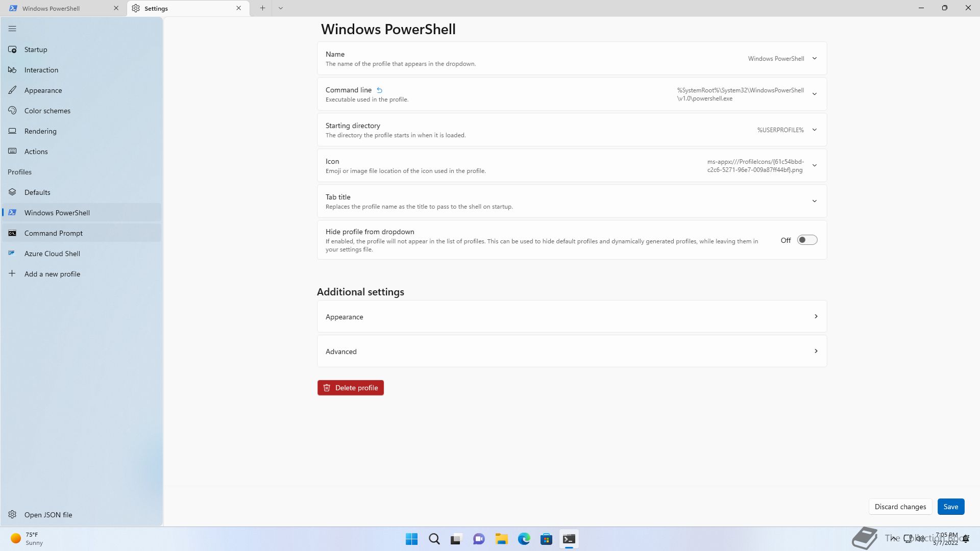Screen dimensions: 980x551
Task: Expand the Name setting
Action: (x=572, y=58)
